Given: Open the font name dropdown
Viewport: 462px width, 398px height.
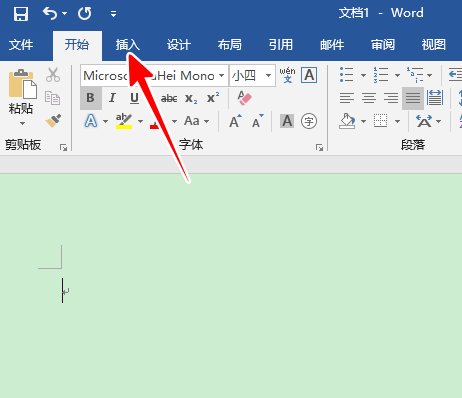Looking at the screenshot, I should 222,76.
